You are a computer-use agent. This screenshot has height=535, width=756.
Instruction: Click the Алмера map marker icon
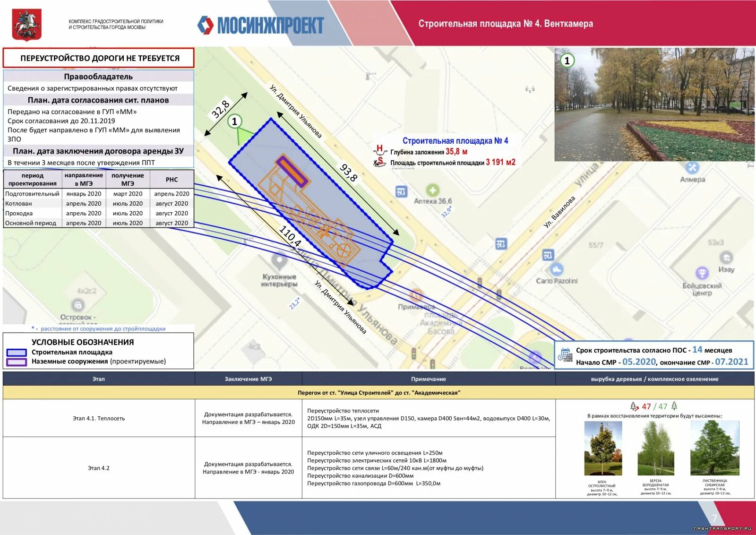pos(692,167)
